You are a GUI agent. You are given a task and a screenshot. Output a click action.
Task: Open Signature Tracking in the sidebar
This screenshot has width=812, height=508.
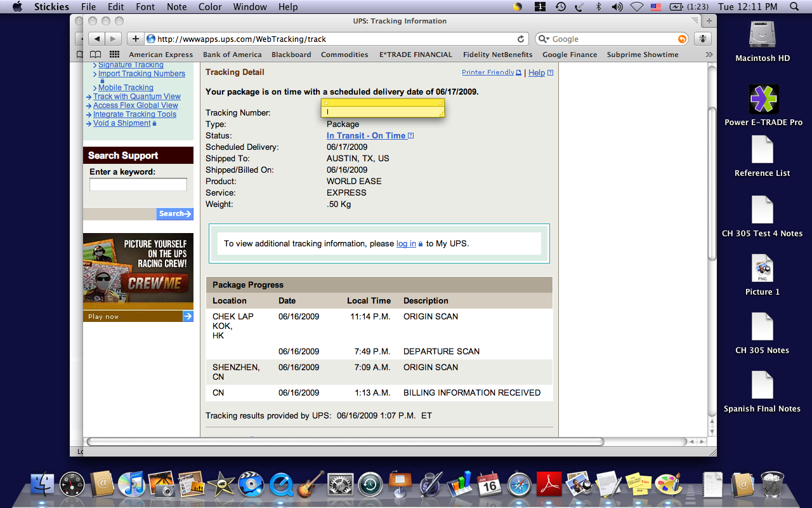[x=131, y=65]
